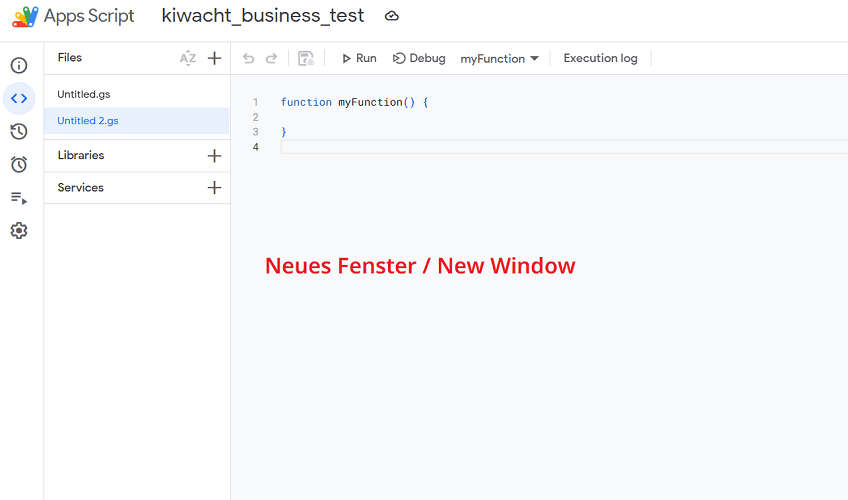Viewport: 848px width, 500px height.
Task: Show the Execution log
Action: point(600,58)
